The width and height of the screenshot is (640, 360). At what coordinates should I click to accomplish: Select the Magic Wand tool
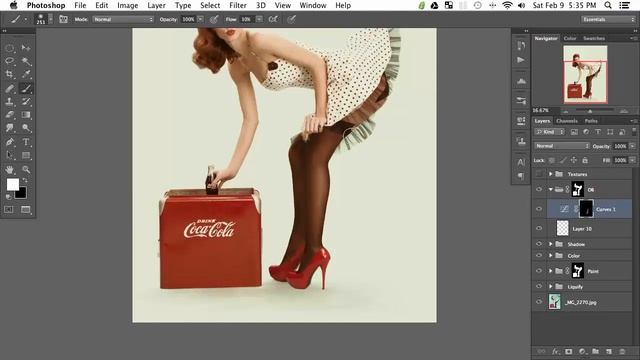pyautogui.click(x=26, y=61)
